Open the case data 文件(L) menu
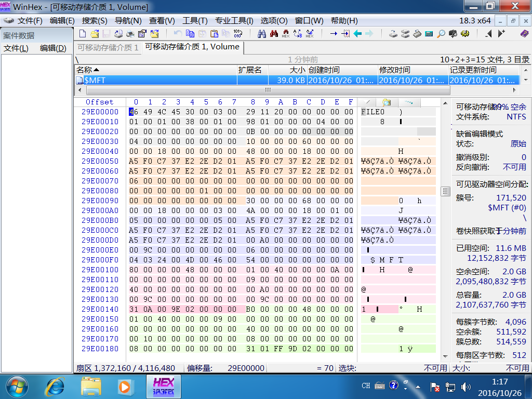532x399 pixels. (x=16, y=48)
